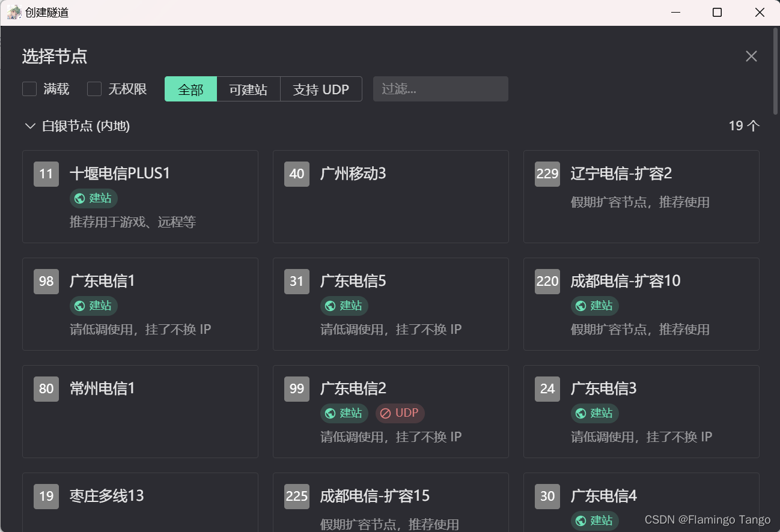Screen dimensions: 780x532
Task: Select node 十堰电信PLUS1
Action: [x=140, y=196]
